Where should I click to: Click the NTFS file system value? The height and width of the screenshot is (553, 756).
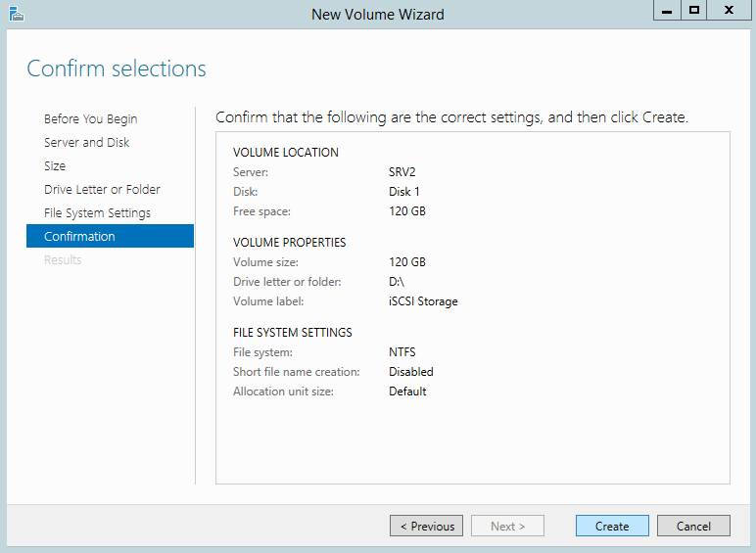click(x=402, y=352)
